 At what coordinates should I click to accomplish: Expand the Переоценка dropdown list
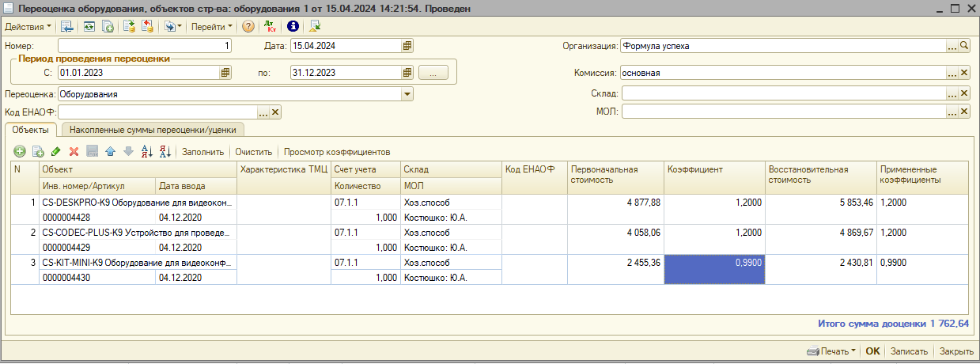click(407, 94)
